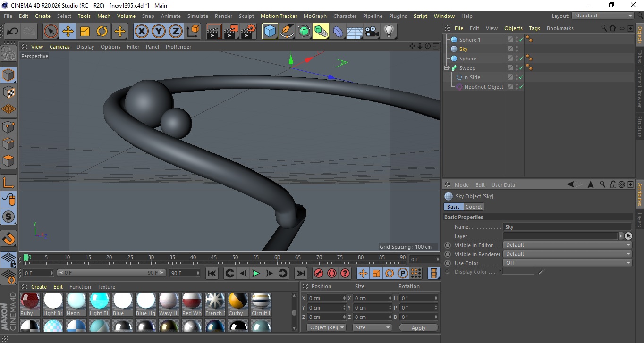Click Record Active Objects button
The height and width of the screenshot is (343, 644).
[319, 273]
